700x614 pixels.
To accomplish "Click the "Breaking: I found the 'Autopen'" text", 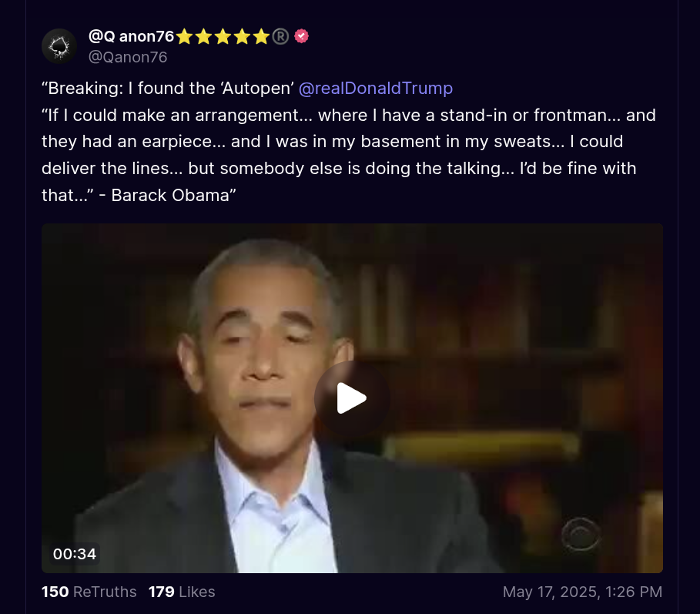I will [167, 88].
